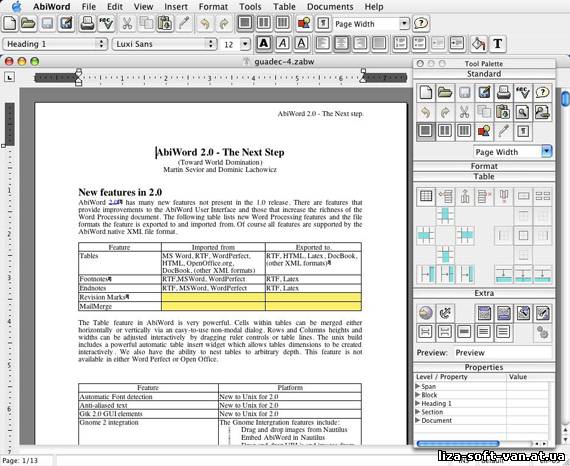Open the Format menu
The width and height of the screenshot is (570, 466).
(x=213, y=7)
